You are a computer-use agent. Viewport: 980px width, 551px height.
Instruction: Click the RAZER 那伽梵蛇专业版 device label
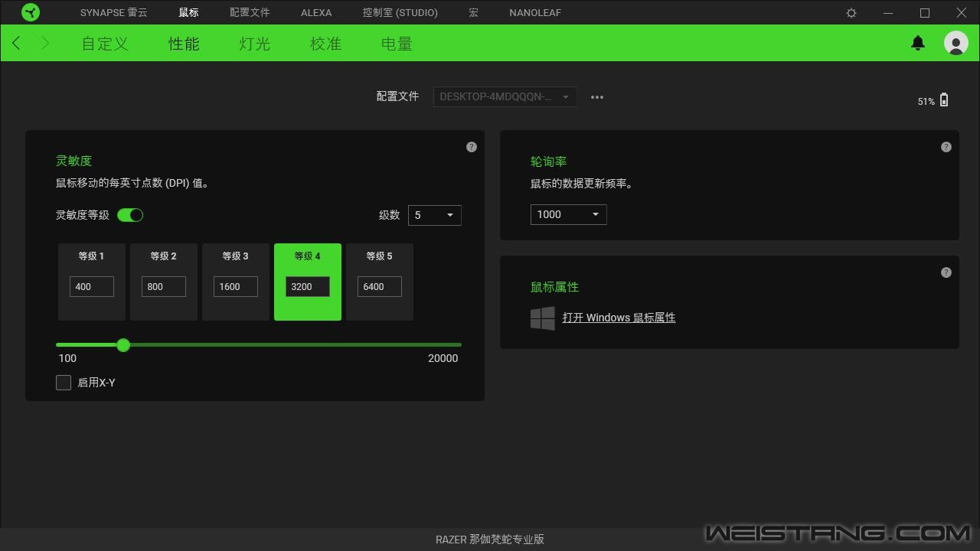490,540
